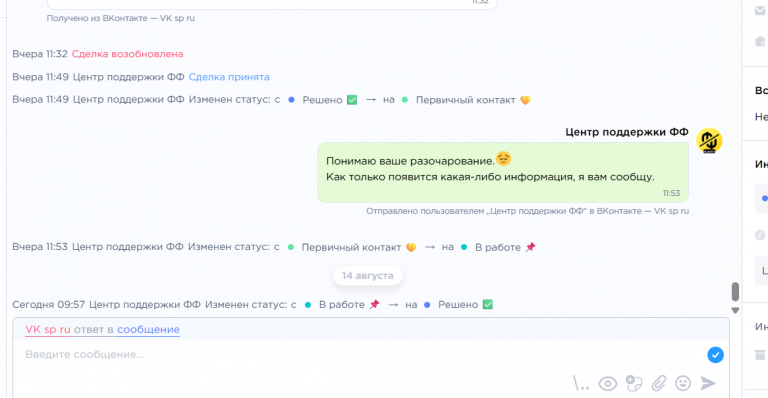Click the Сделка принята event link
Screen dimensions: 768x398
pyautogui.click(x=229, y=77)
